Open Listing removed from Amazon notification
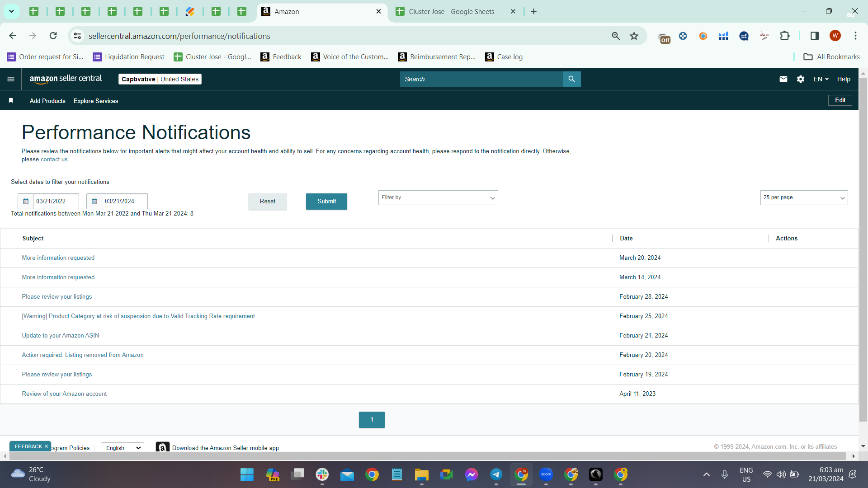868x488 pixels. pyautogui.click(x=83, y=355)
